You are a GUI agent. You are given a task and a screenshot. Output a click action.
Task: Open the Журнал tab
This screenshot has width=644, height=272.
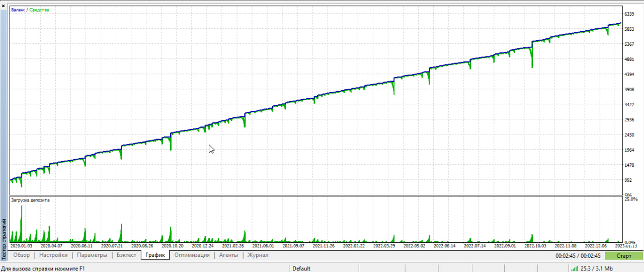[258, 255]
